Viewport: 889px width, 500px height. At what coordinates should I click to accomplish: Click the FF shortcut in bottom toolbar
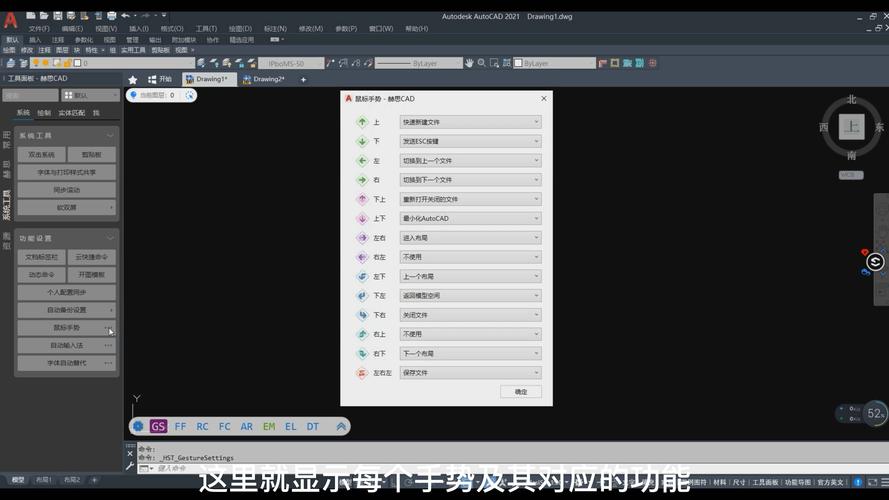[181, 426]
